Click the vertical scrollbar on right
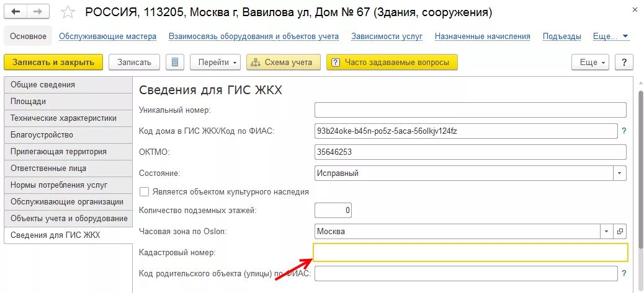 click(640, 168)
